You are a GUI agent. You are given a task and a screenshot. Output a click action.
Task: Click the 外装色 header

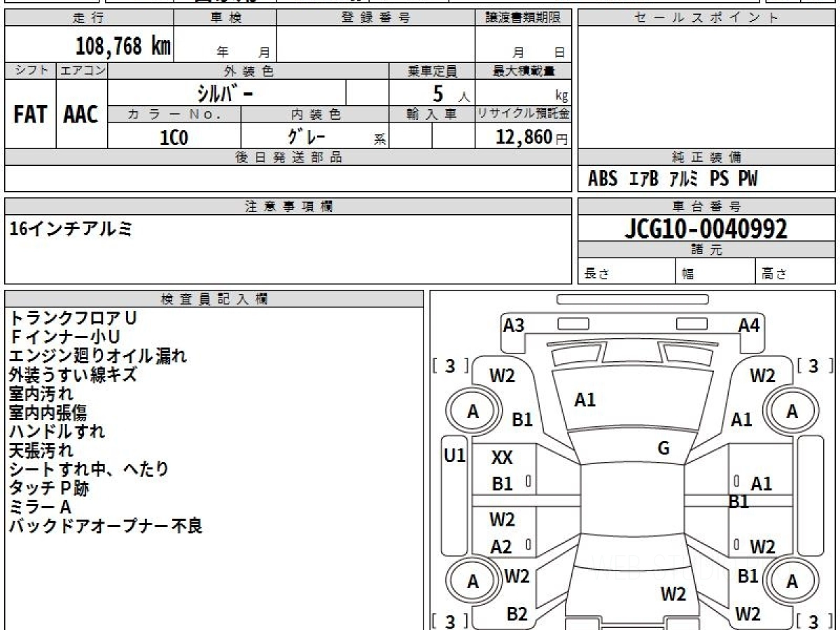point(248,71)
